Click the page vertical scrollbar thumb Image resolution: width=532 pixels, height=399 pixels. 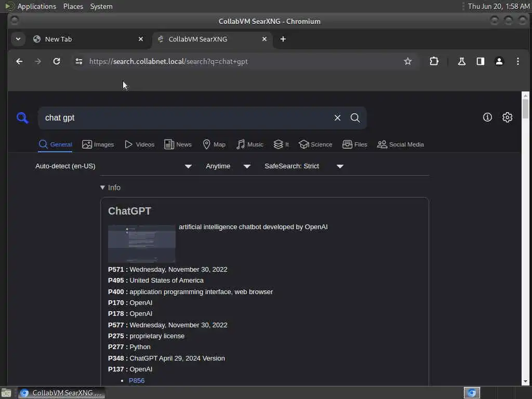pyautogui.click(x=525, y=109)
